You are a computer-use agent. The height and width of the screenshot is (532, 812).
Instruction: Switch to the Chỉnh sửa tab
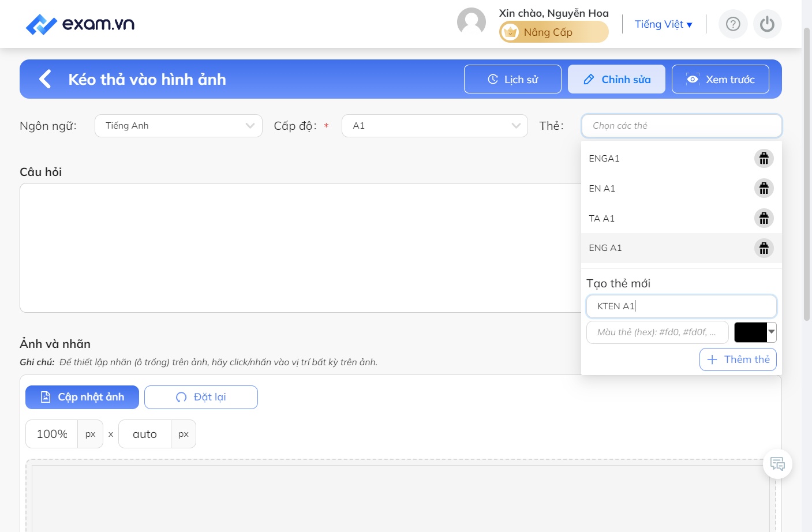pos(616,79)
